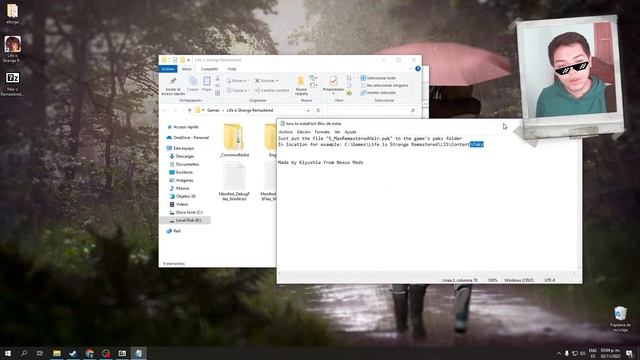
Task: Open the Mover a dropdown
Action: pyautogui.click(x=237, y=80)
